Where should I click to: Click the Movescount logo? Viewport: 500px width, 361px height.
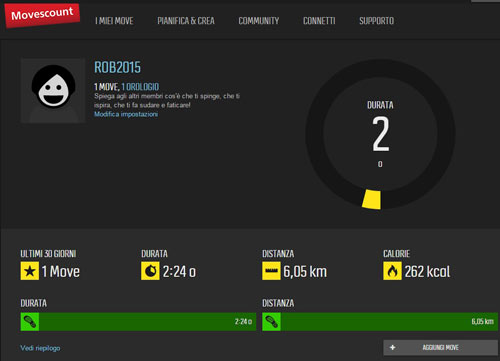coord(42,15)
